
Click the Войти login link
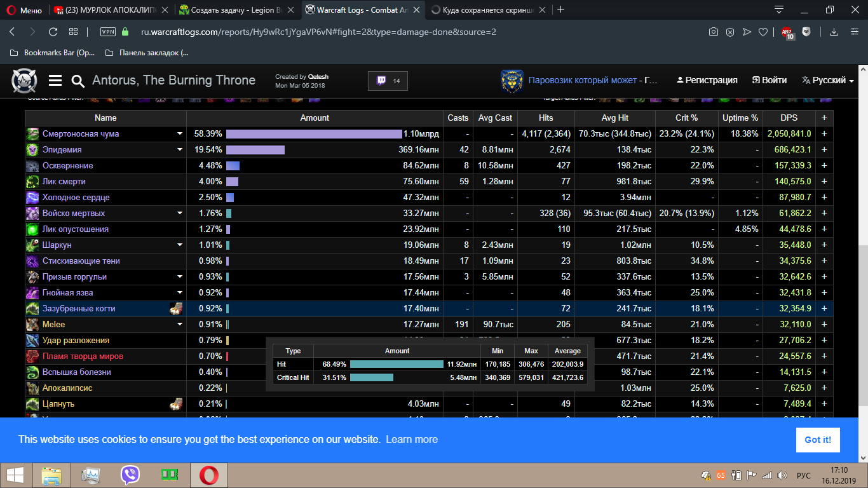[x=770, y=81]
